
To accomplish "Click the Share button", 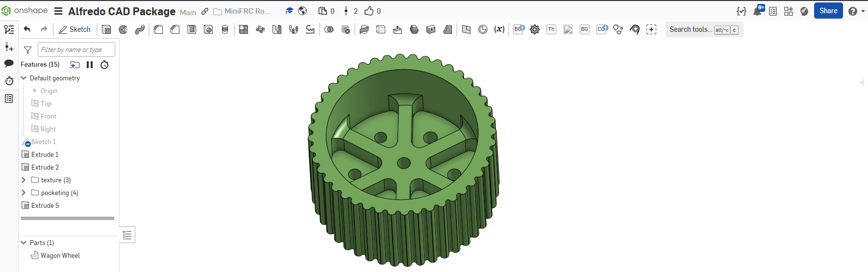I will pos(828,11).
